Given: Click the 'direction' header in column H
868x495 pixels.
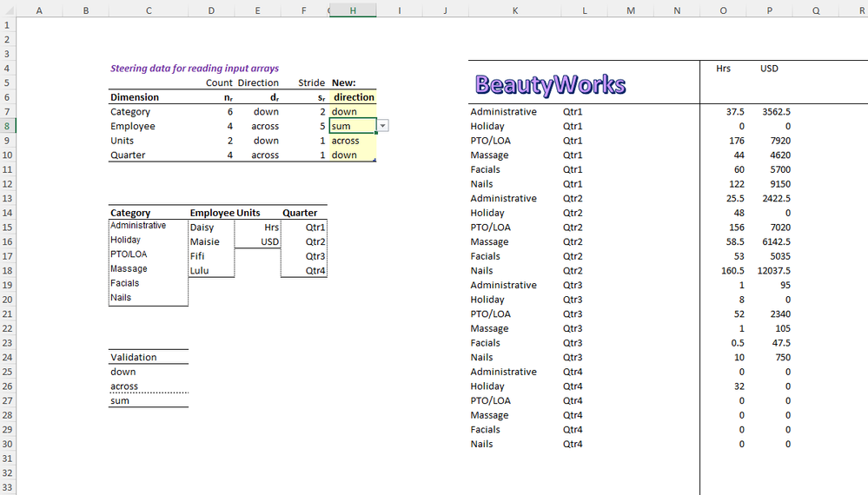Looking at the screenshot, I should (354, 97).
